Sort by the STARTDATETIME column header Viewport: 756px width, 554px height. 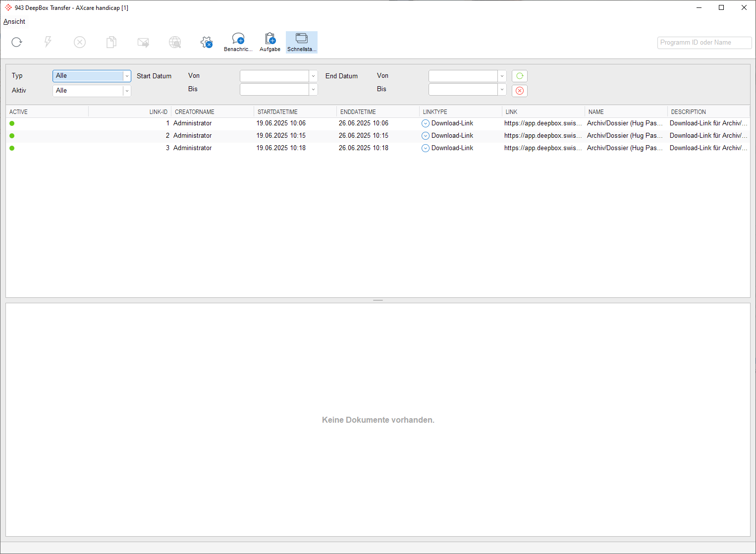(x=277, y=112)
